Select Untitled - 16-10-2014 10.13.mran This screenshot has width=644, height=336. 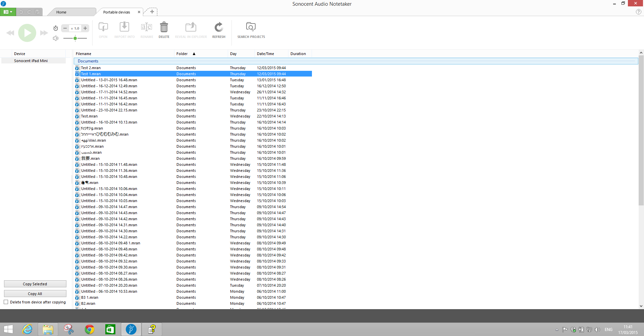pos(109,122)
